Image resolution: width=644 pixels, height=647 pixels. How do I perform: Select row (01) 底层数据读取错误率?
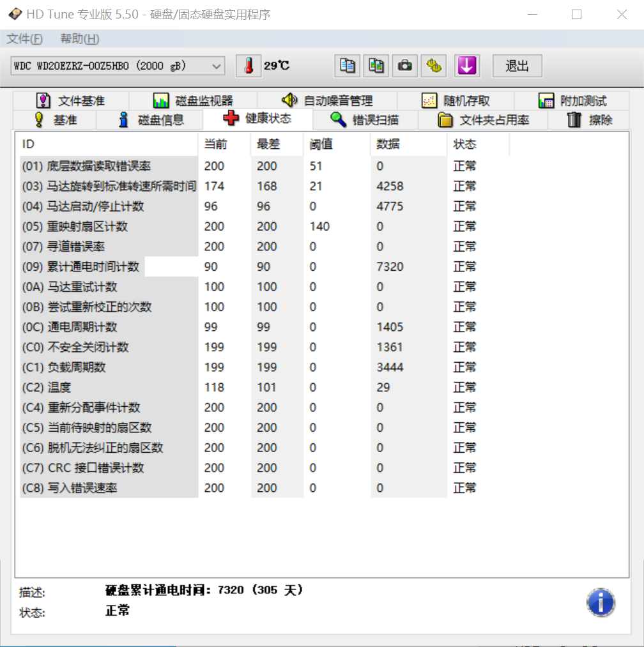click(x=264, y=166)
